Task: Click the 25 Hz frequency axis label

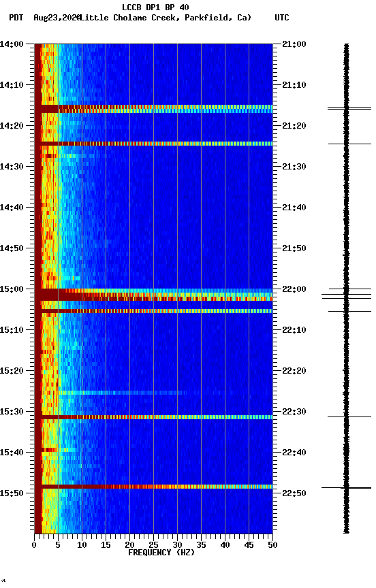Action: pyautogui.click(x=153, y=545)
